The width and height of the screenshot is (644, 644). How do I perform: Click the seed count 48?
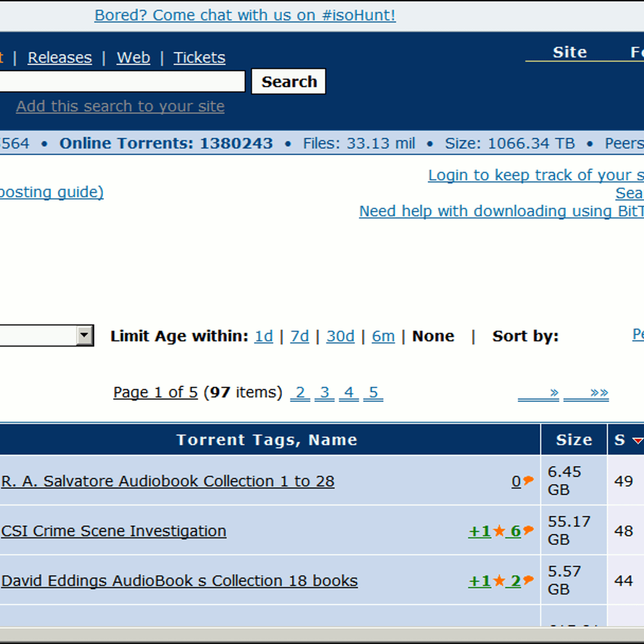[624, 531]
